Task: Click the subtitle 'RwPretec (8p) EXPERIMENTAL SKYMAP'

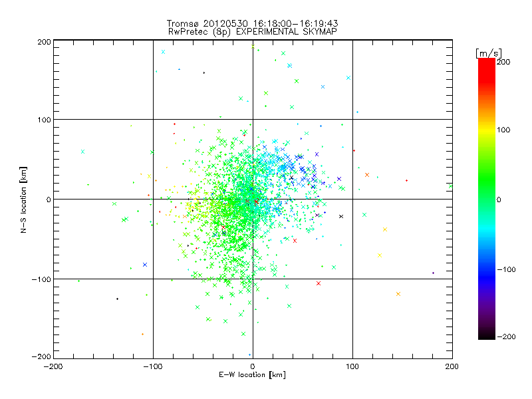Action: click(x=252, y=32)
